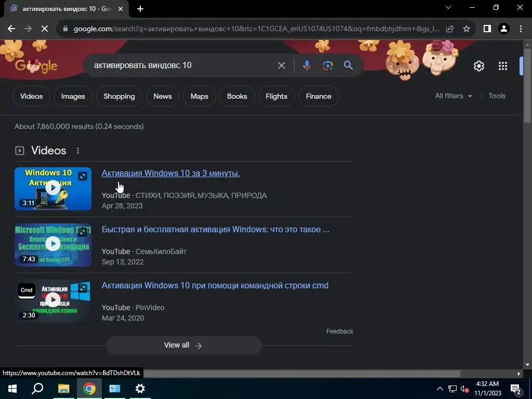Switch to Chrome in the taskbar
This screenshot has width=532, height=399.
[89, 389]
